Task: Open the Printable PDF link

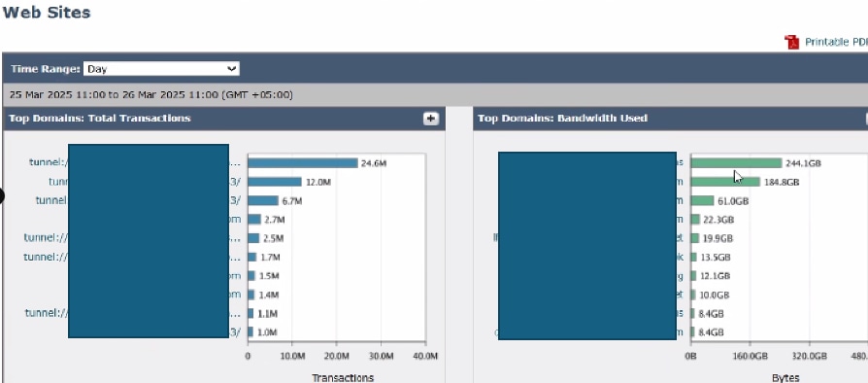Action: pos(836,42)
